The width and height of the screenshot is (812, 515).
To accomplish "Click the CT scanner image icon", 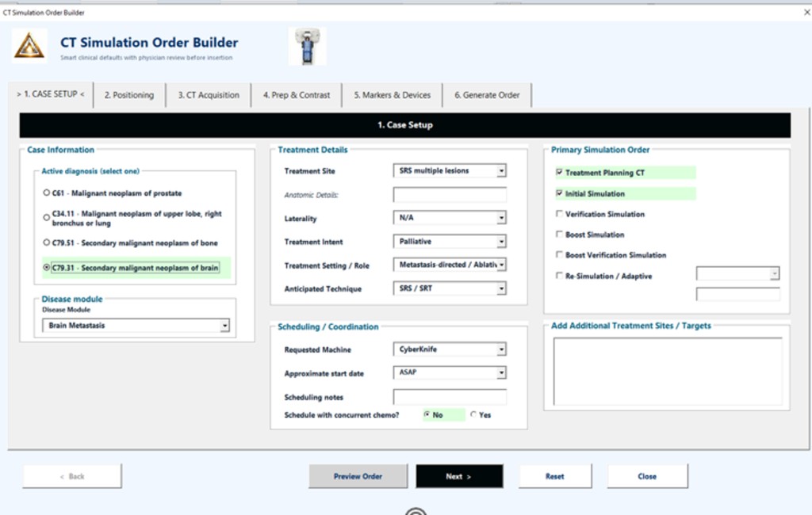I will 307,46.
